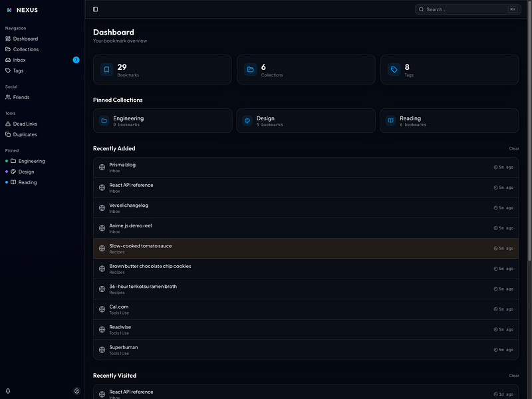Click the Bookmarks stat card icon

[106, 70]
